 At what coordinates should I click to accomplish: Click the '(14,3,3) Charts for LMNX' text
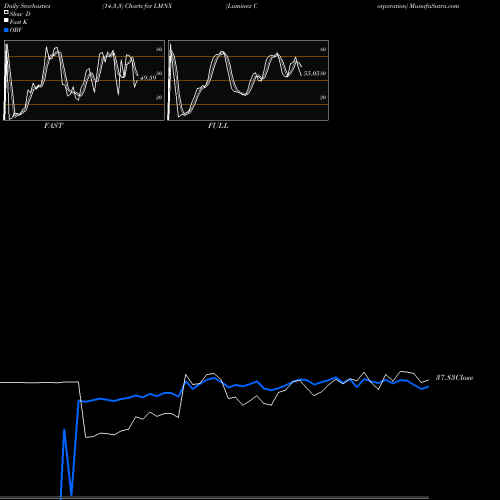137,6
